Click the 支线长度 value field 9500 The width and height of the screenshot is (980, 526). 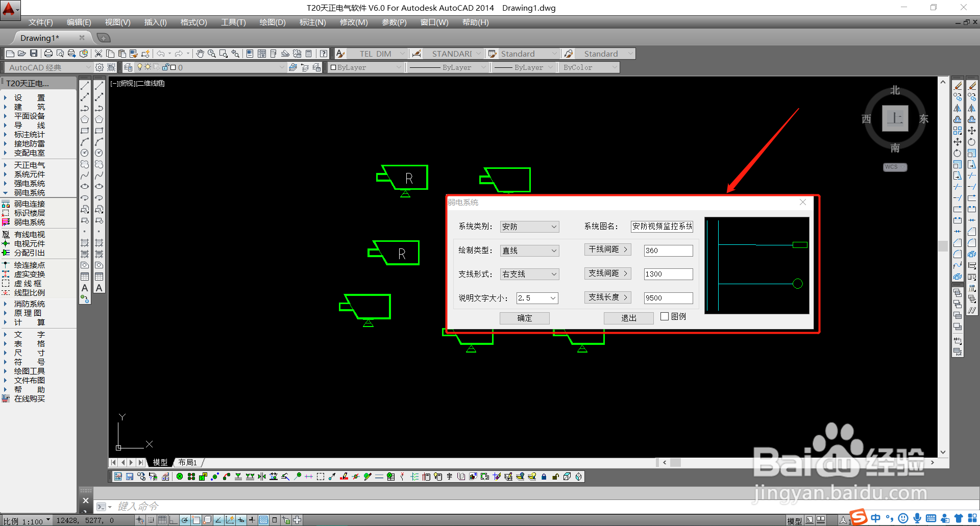668,298
